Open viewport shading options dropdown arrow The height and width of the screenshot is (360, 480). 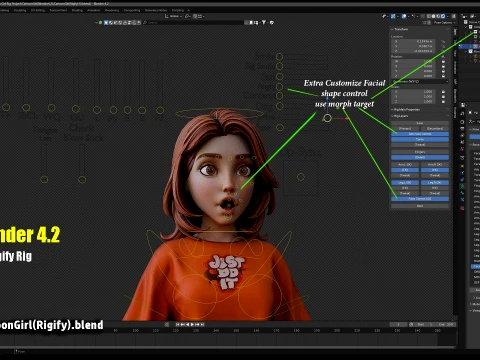click(448, 16)
